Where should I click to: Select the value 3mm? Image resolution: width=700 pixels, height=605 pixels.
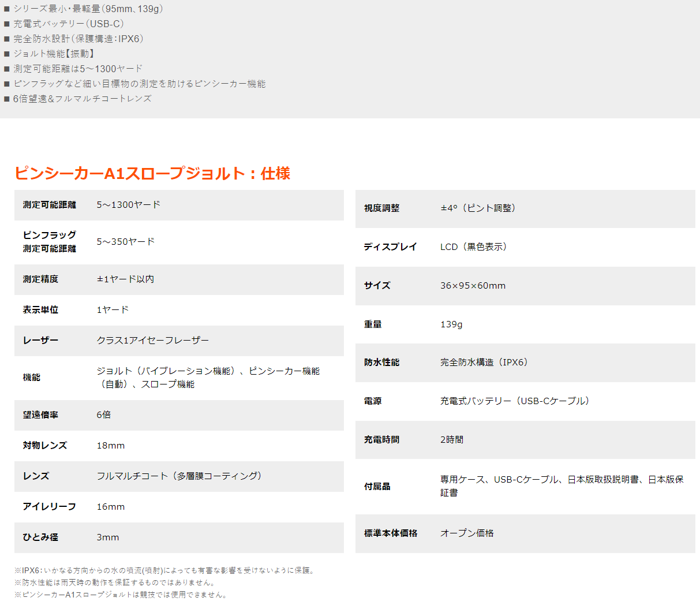108,537
